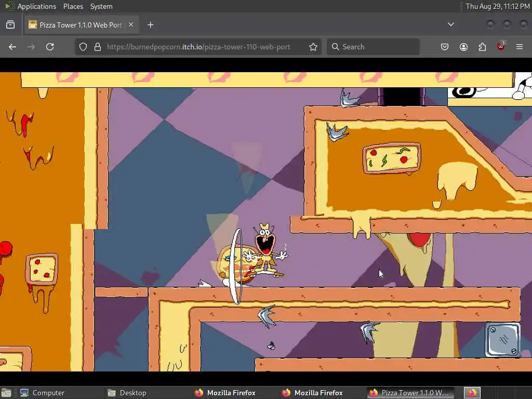Switch to the Pizza Tower 1.1.0 Web Port tab

82,25
